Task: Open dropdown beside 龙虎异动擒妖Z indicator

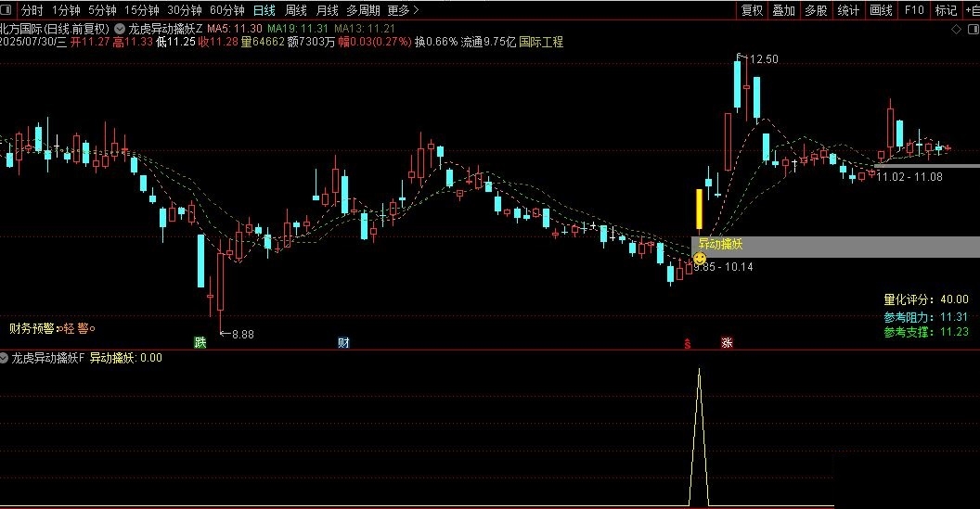Action: pyautogui.click(x=120, y=29)
